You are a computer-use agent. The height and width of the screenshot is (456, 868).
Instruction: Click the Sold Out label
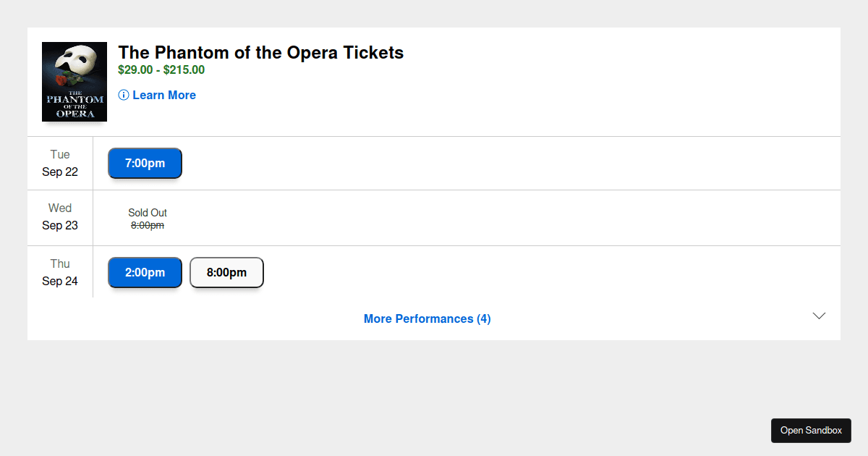[x=148, y=213]
